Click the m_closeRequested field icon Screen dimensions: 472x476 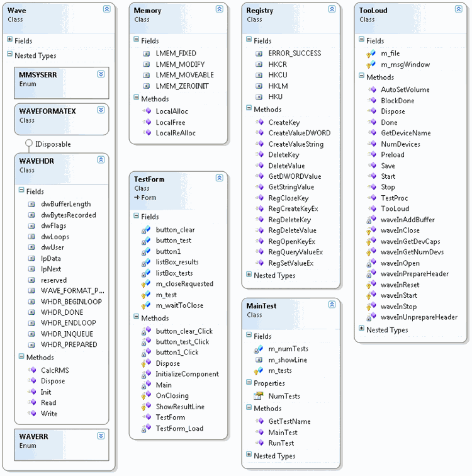[x=146, y=284]
